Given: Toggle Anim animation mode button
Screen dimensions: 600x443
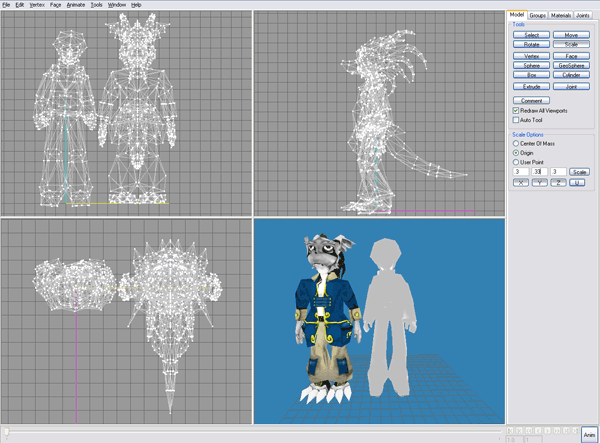Looking at the screenshot, I should point(589,435).
